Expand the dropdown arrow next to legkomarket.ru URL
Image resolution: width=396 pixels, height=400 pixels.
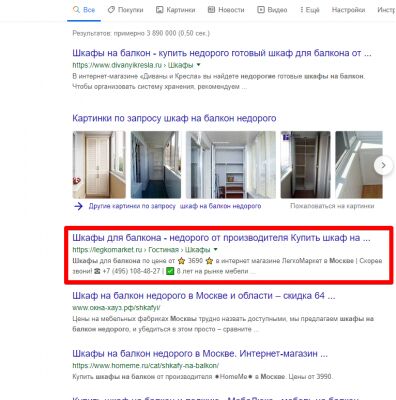(x=215, y=249)
